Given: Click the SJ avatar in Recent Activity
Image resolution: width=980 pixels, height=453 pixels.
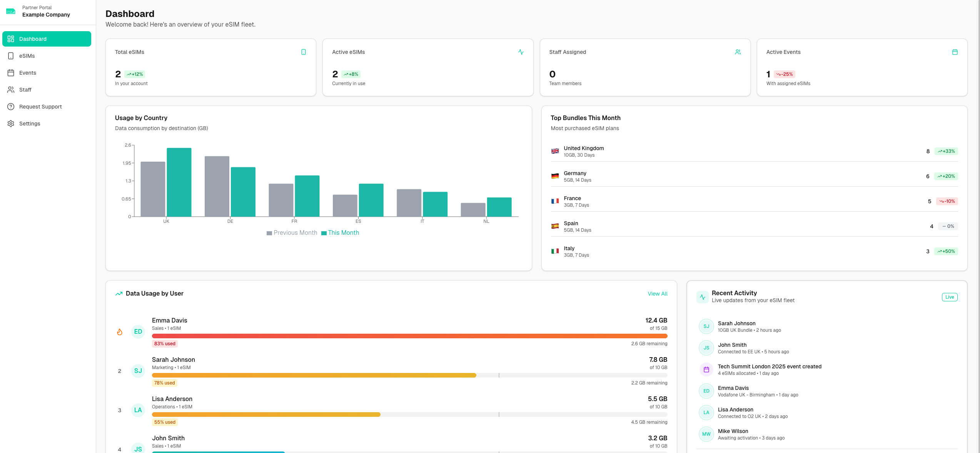Looking at the screenshot, I should (706, 326).
